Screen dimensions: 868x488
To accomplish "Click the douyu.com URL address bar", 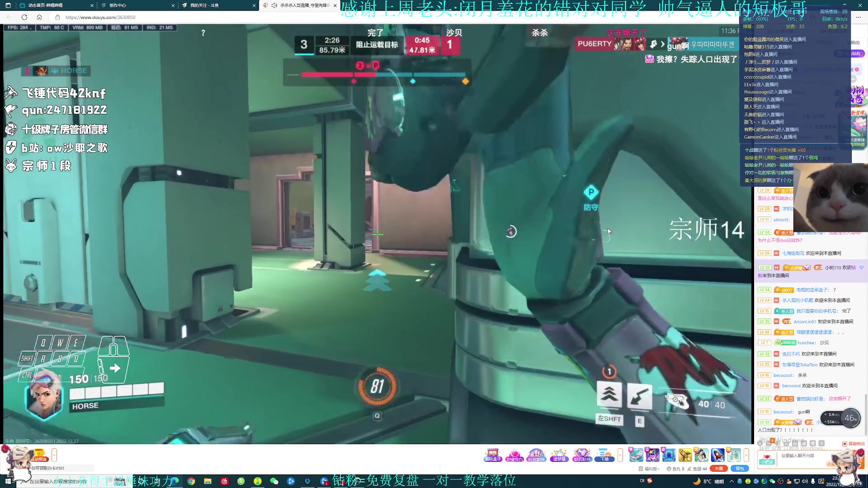I will 100,17.
